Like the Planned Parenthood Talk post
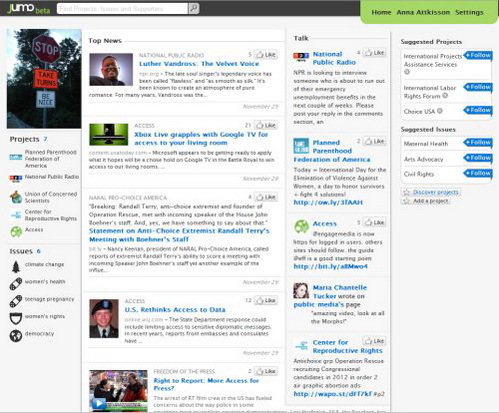The width and height of the screenshot is (499, 413). (374, 141)
